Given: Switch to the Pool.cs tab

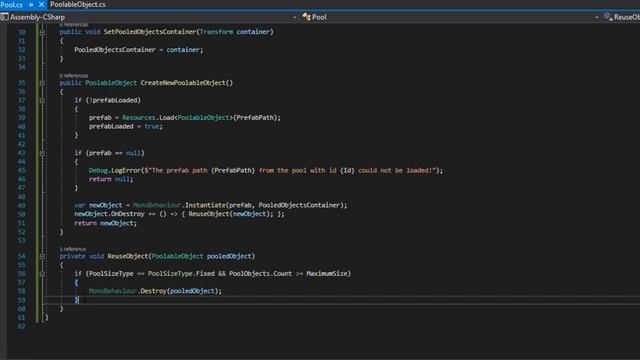Looking at the screenshot, I should 11,5.
